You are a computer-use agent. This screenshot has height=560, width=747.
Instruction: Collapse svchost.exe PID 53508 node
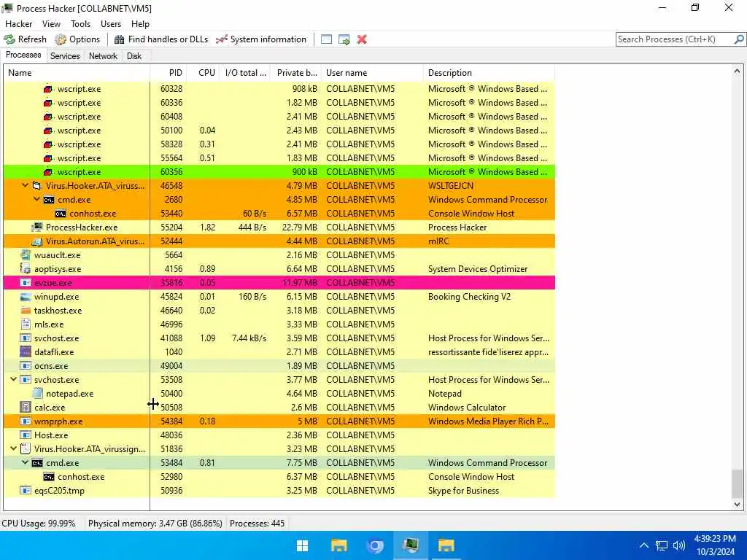click(13, 379)
